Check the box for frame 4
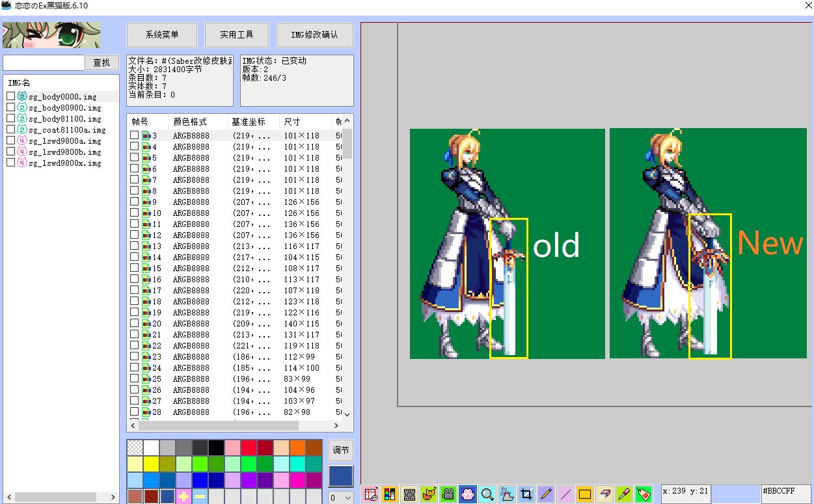Image resolution: width=814 pixels, height=504 pixels. point(134,146)
